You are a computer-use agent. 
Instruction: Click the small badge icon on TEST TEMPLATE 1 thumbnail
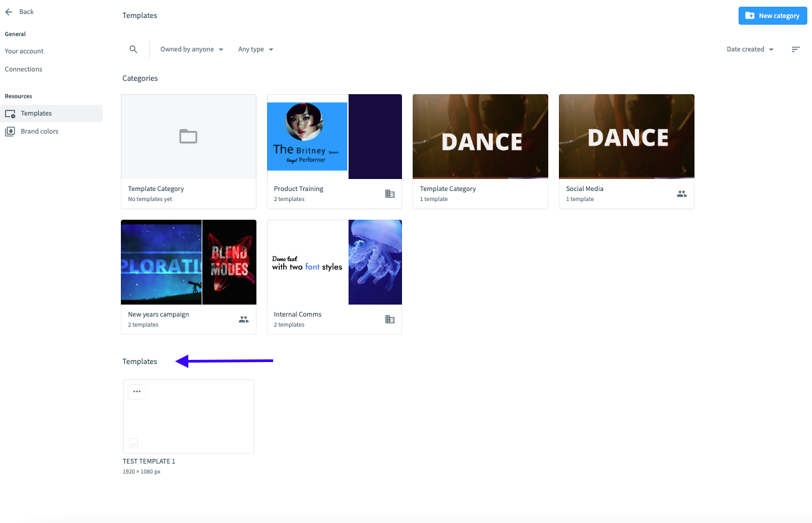pos(134,443)
